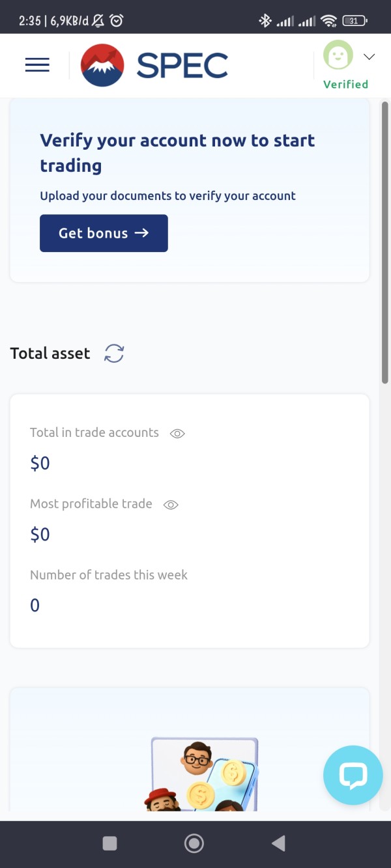Toggle visibility of Most profitable trade
The image size is (391, 868).
pyautogui.click(x=171, y=505)
